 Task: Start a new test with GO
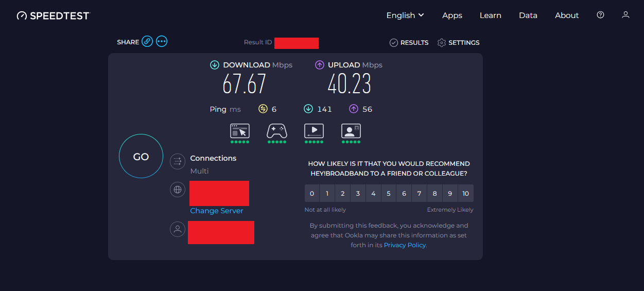141,157
